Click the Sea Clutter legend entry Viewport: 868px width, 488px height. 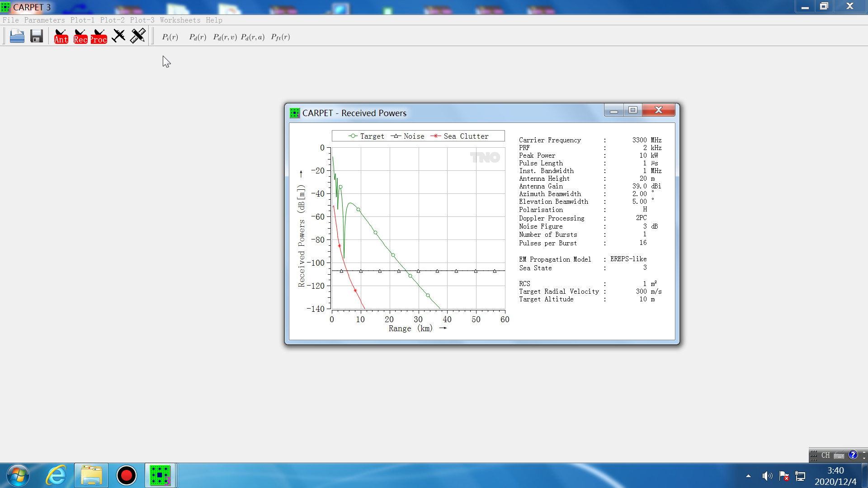coord(460,136)
